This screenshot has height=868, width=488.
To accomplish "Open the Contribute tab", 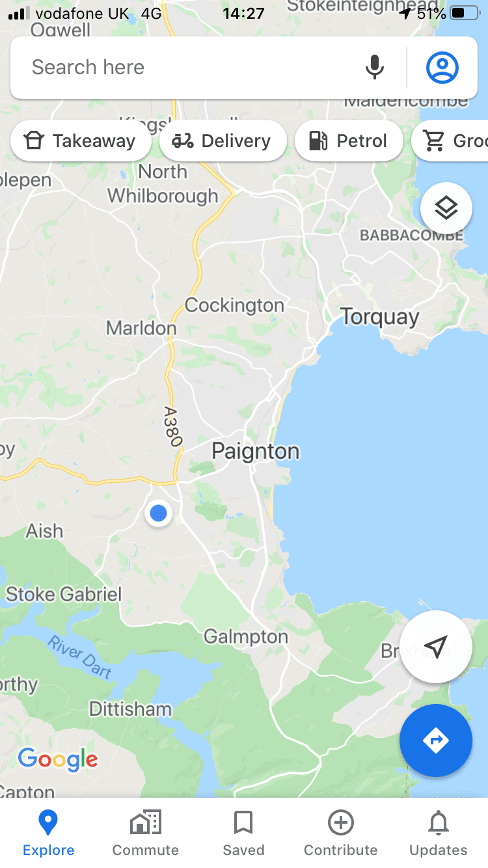I will coord(341,833).
